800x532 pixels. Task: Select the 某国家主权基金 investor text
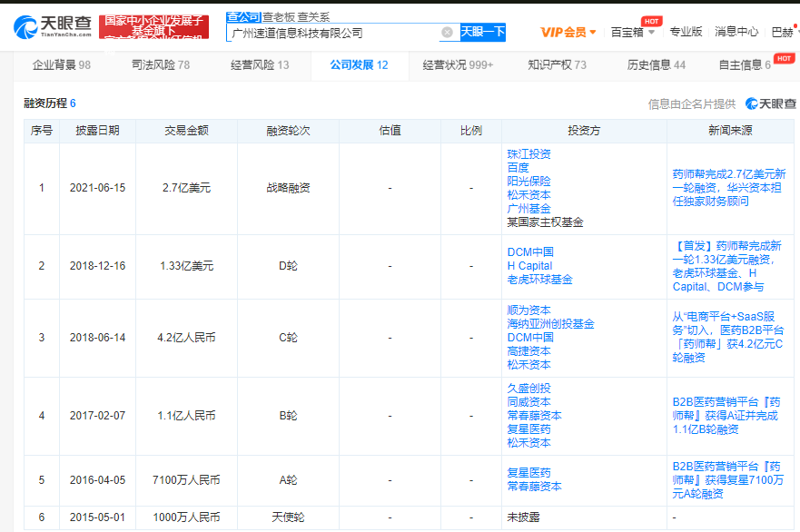545,222
